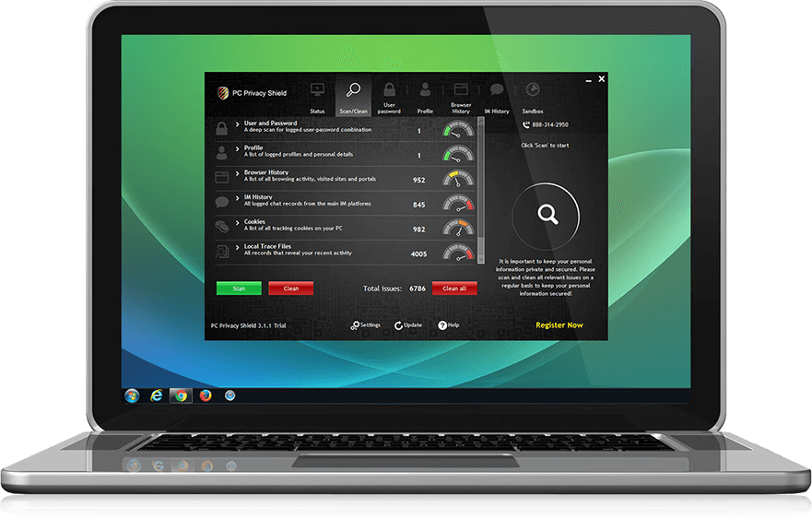Viewport: 812px width, 519px height.
Task: Open the Browser History window icon
Action: click(461, 89)
